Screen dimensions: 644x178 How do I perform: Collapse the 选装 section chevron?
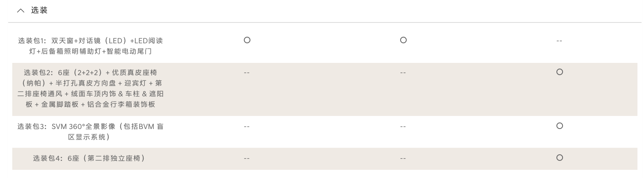point(20,11)
